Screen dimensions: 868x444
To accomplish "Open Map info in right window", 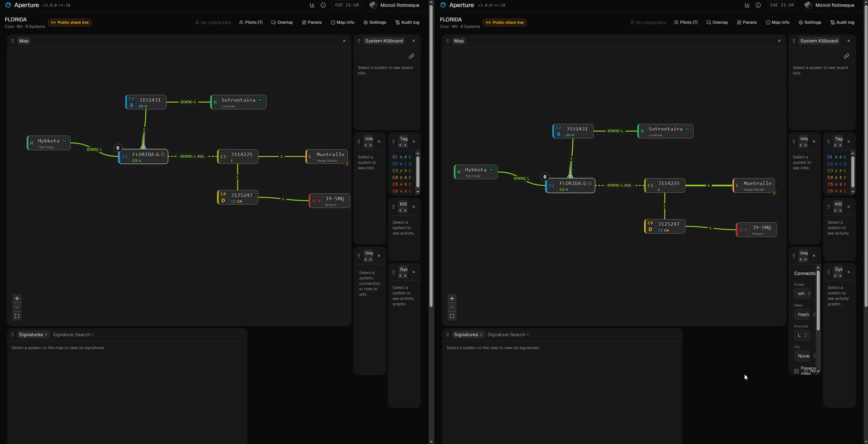I will point(778,22).
